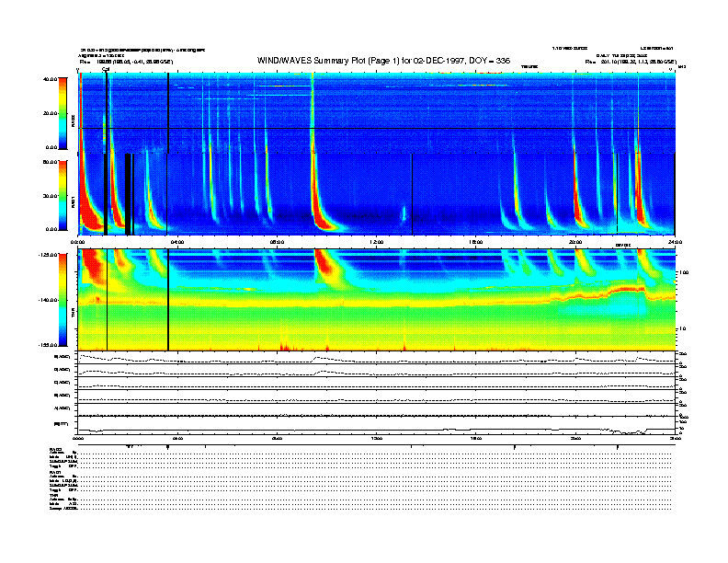Click the 20.00 label on the RAD2 scale

50,113
